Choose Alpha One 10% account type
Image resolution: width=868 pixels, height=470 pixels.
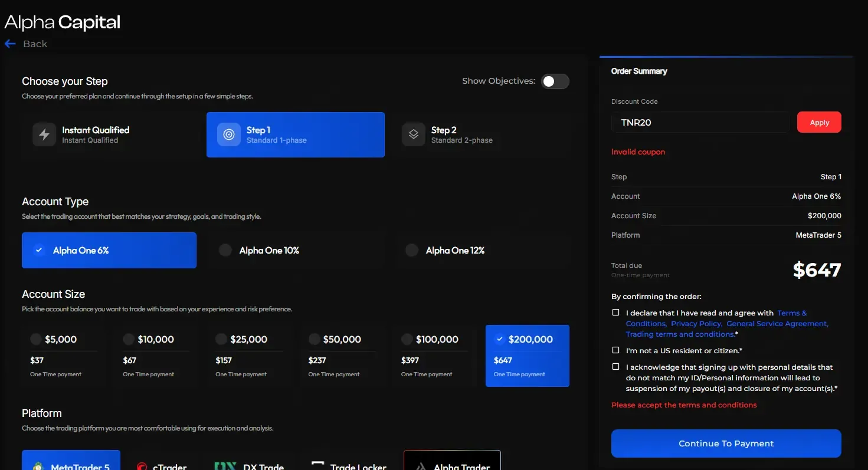(296, 250)
